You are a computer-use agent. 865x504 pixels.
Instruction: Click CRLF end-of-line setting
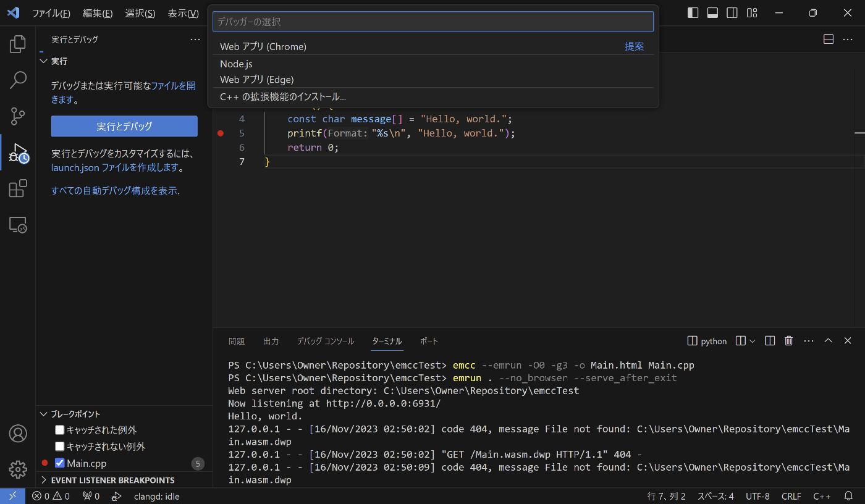(x=791, y=496)
